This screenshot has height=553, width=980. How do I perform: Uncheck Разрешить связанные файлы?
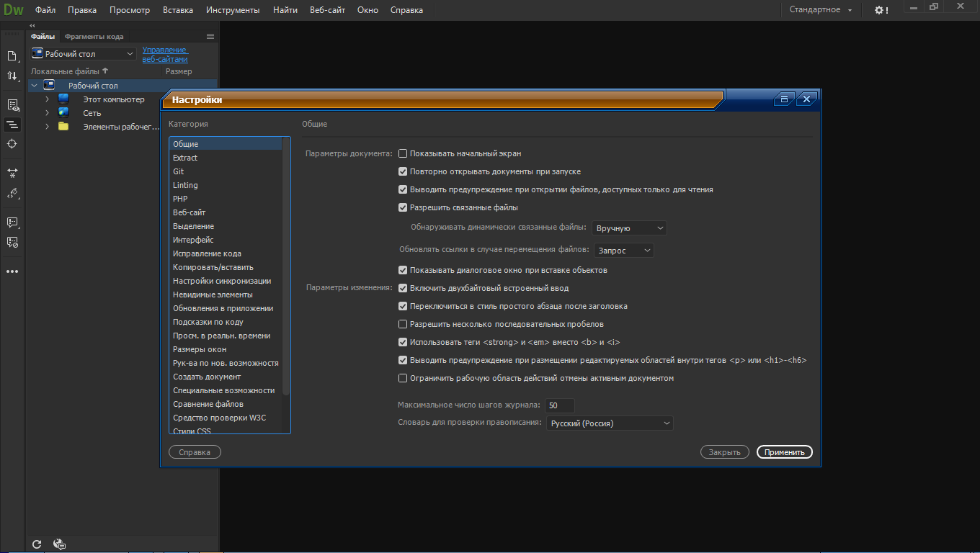(x=403, y=207)
